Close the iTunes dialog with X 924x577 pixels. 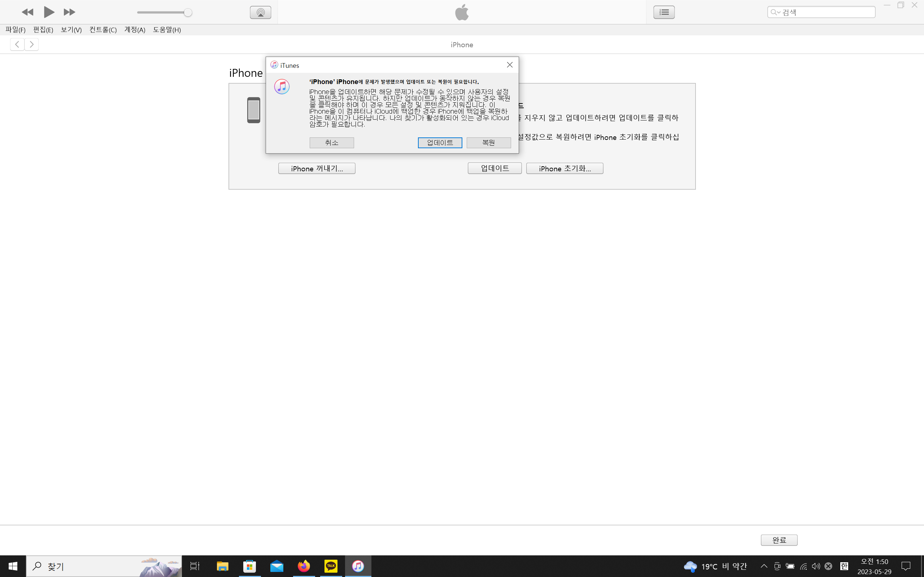pyautogui.click(x=509, y=65)
